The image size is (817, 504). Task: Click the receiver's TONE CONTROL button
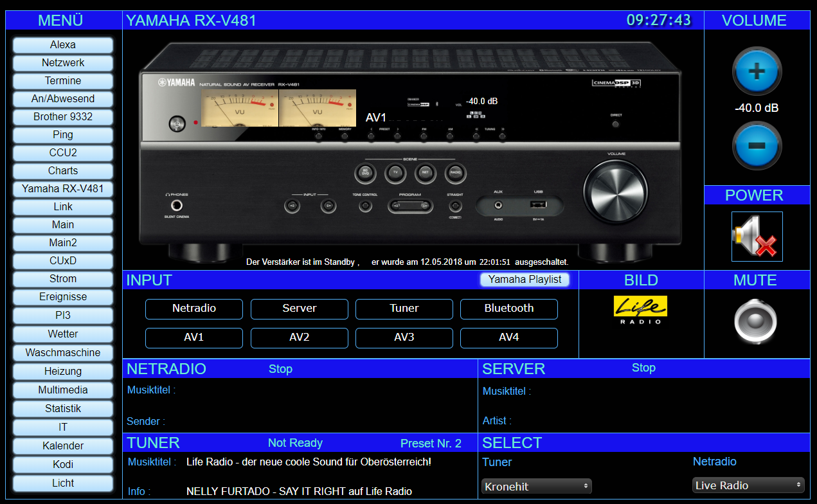click(x=365, y=206)
